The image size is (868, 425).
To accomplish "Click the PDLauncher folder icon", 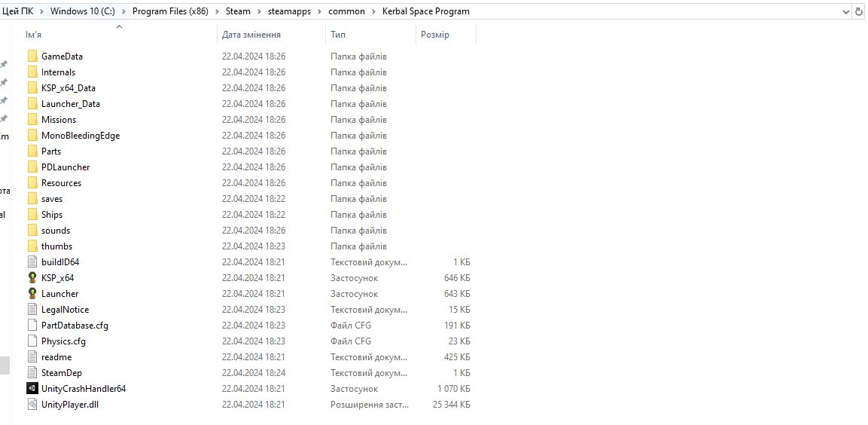I will pos(32,167).
